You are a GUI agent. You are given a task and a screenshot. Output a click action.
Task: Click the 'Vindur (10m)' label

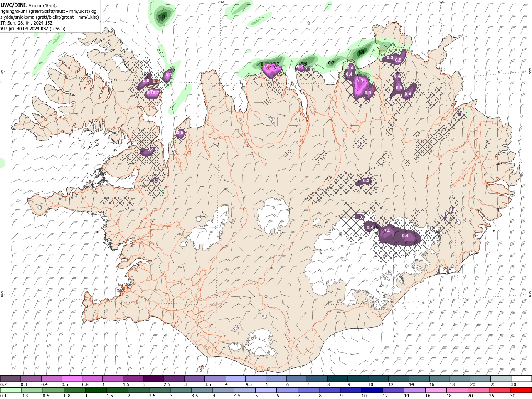click(x=42, y=5)
